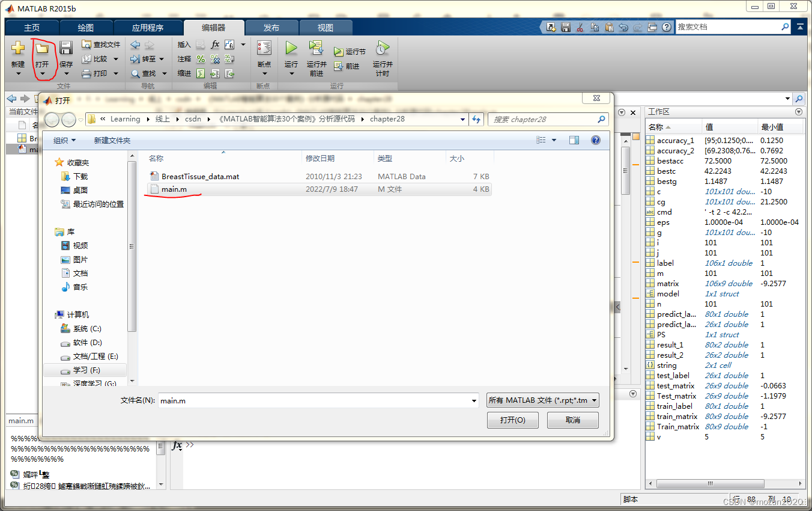This screenshot has width=812, height=511.
Task: Click the navigate back arrow in ribbon
Action: (x=135, y=44)
